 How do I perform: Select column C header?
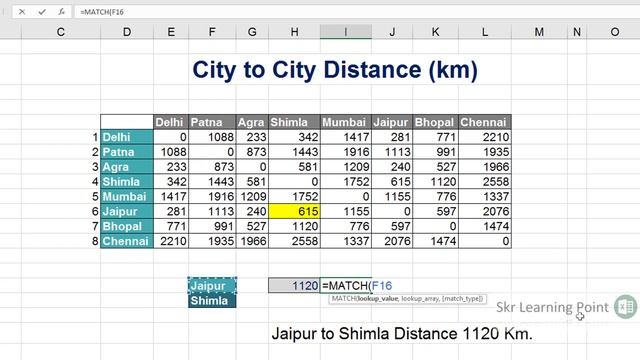point(61,32)
